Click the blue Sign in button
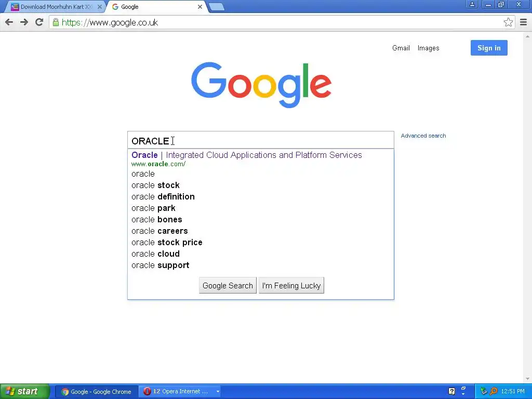 [x=489, y=48]
